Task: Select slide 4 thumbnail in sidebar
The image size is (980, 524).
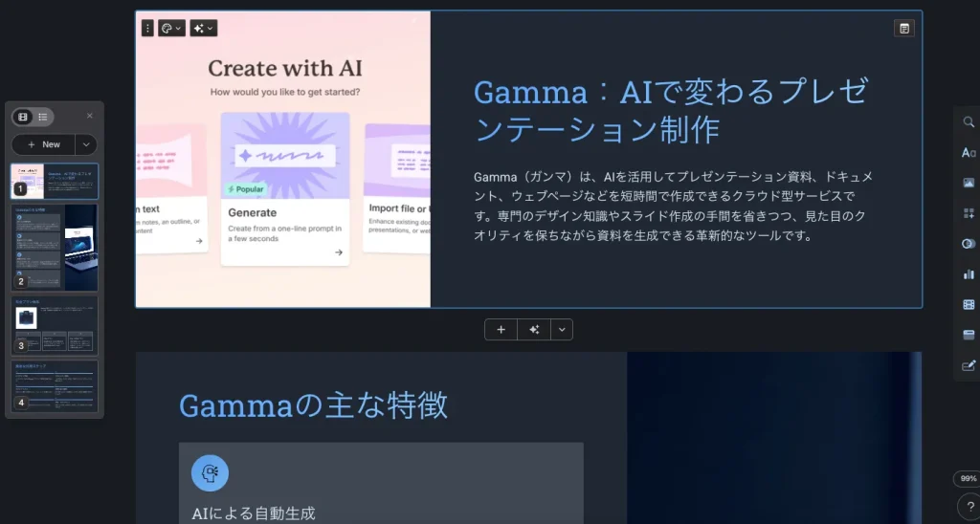Action: click(x=55, y=386)
